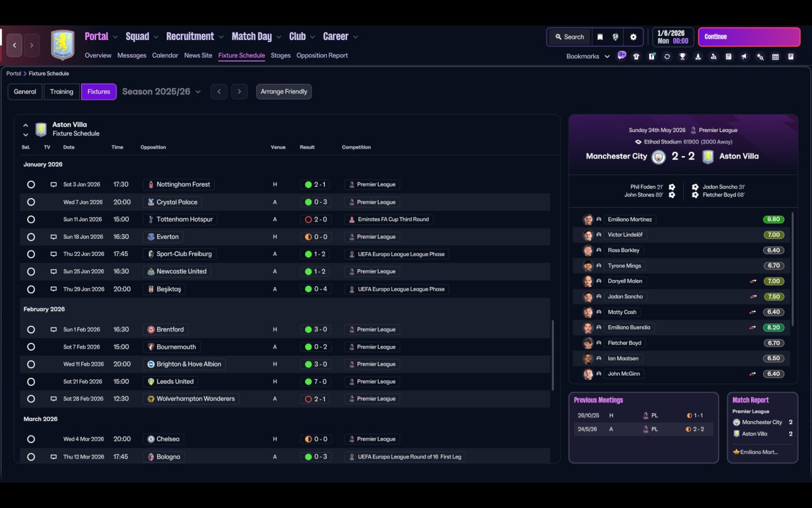Click Emiliano Martinez's 9.80 rating badge

(x=773, y=220)
